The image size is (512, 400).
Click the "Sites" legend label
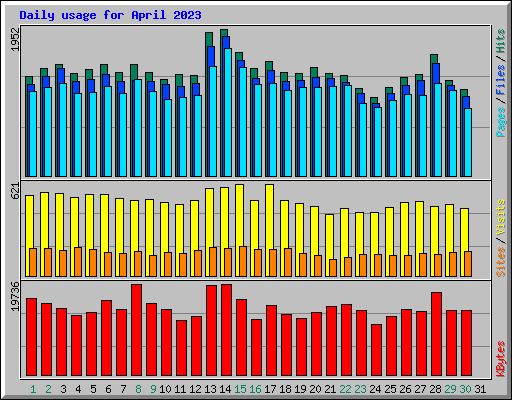point(501,262)
